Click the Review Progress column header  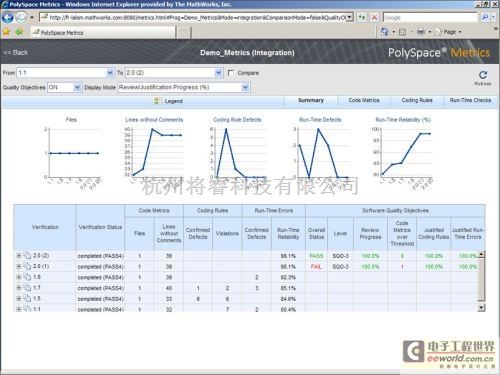point(370,233)
